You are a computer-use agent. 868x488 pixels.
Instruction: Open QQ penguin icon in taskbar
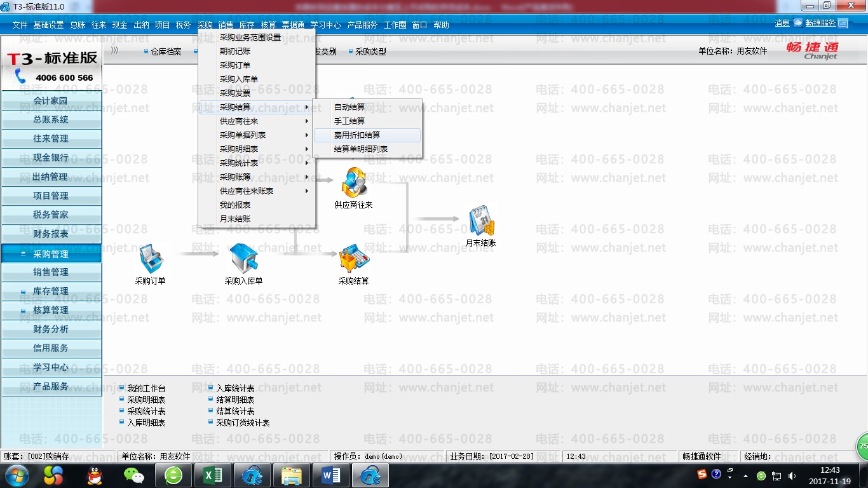pyautogui.click(x=94, y=475)
